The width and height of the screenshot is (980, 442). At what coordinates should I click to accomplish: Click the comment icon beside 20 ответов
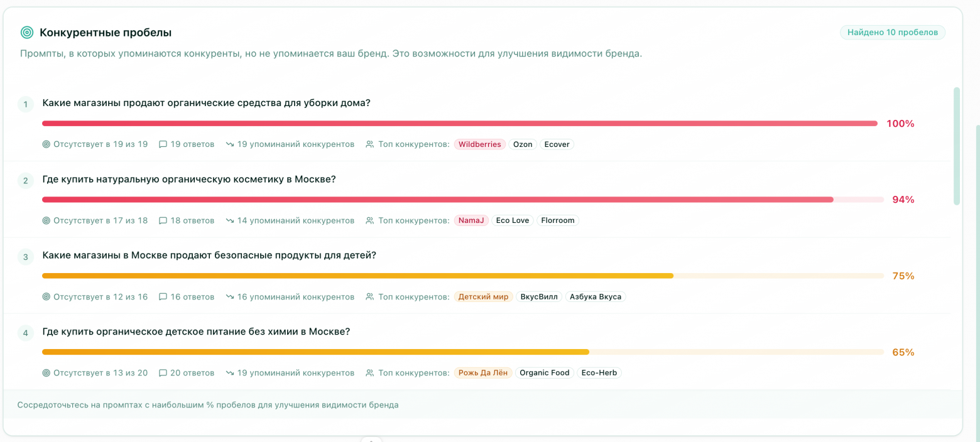(163, 373)
